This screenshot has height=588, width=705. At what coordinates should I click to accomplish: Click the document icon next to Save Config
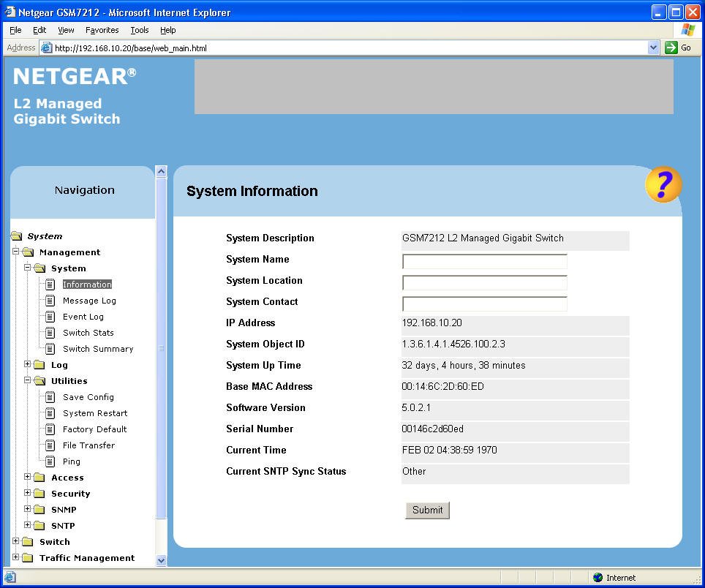click(x=50, y=397)
